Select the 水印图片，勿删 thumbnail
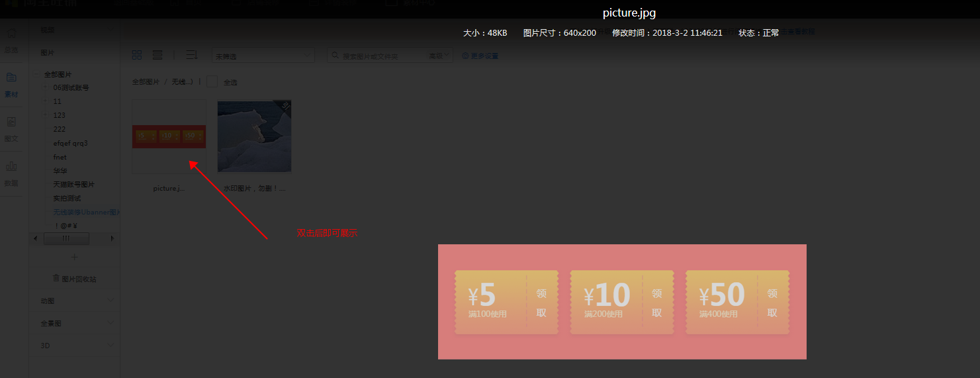This screenshot has height=378, width=980. pos(254,136)
